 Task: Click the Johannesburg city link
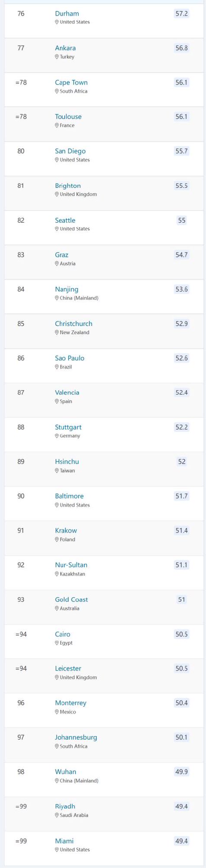click(76, 738)
